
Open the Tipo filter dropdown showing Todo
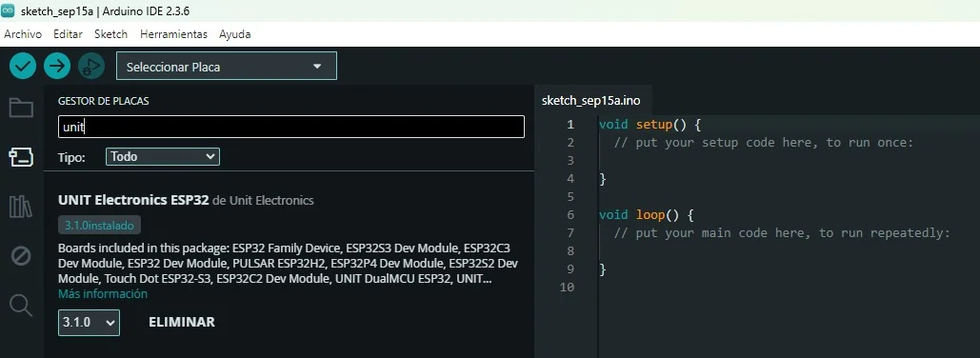(163, 157)
